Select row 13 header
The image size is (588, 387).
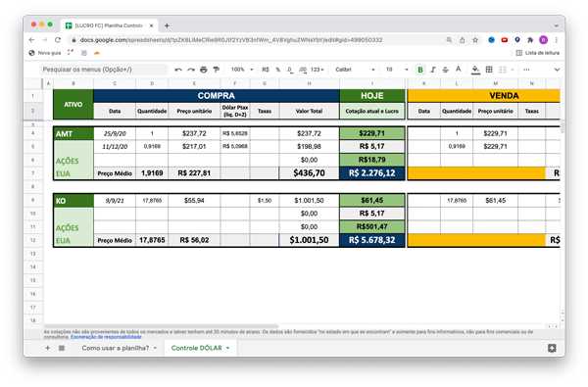coord(33,254)
